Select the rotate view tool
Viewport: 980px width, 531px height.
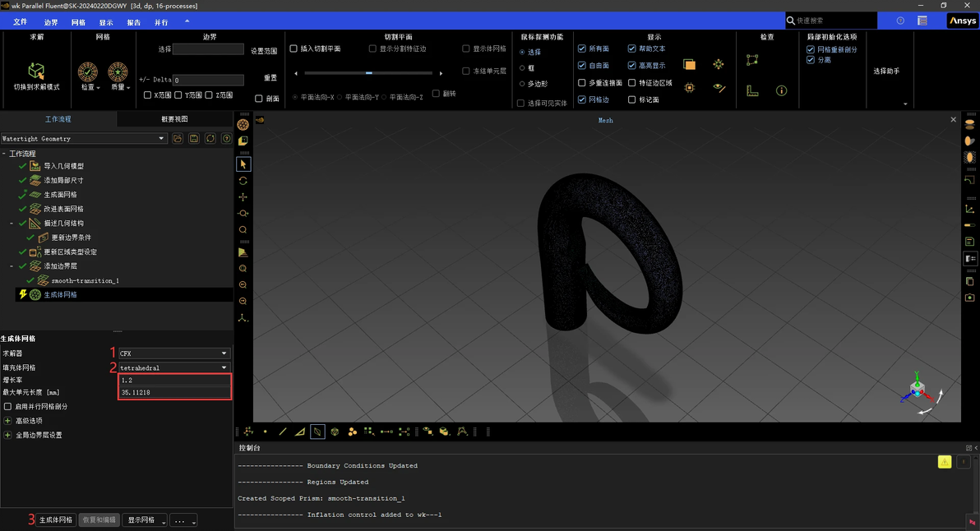243,181
